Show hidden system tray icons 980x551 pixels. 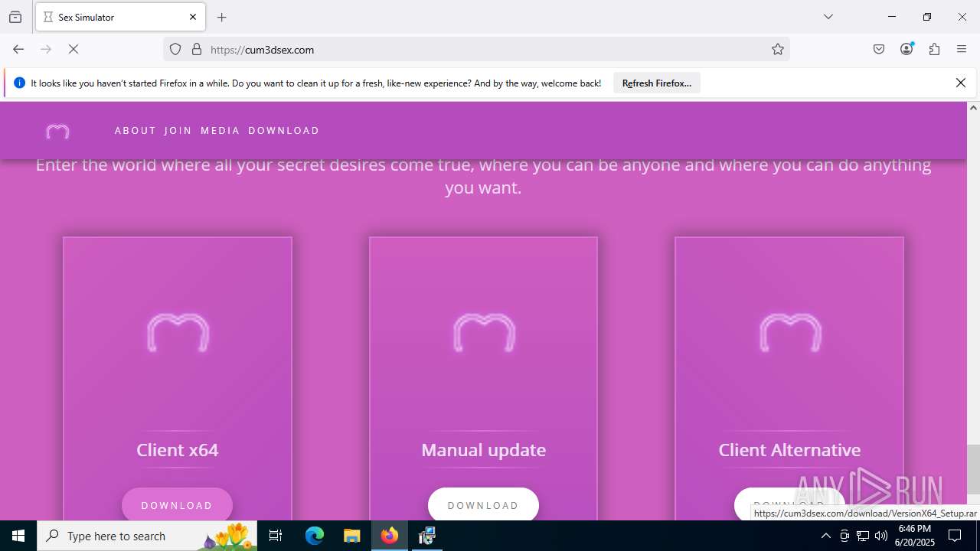click(x=825, y=536)
